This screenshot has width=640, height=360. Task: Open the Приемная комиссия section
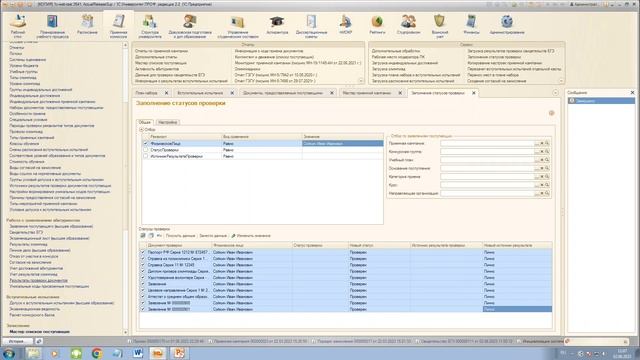pyautogui.click(x=118, y=26)
